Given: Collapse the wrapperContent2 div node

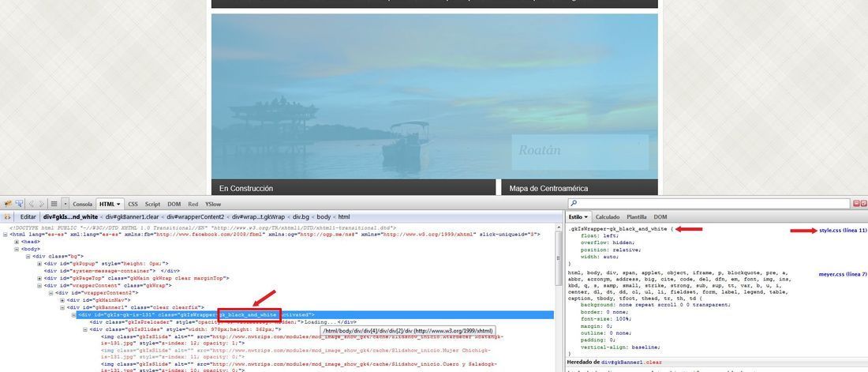Looking at the screenshot, I should (51, 293).
